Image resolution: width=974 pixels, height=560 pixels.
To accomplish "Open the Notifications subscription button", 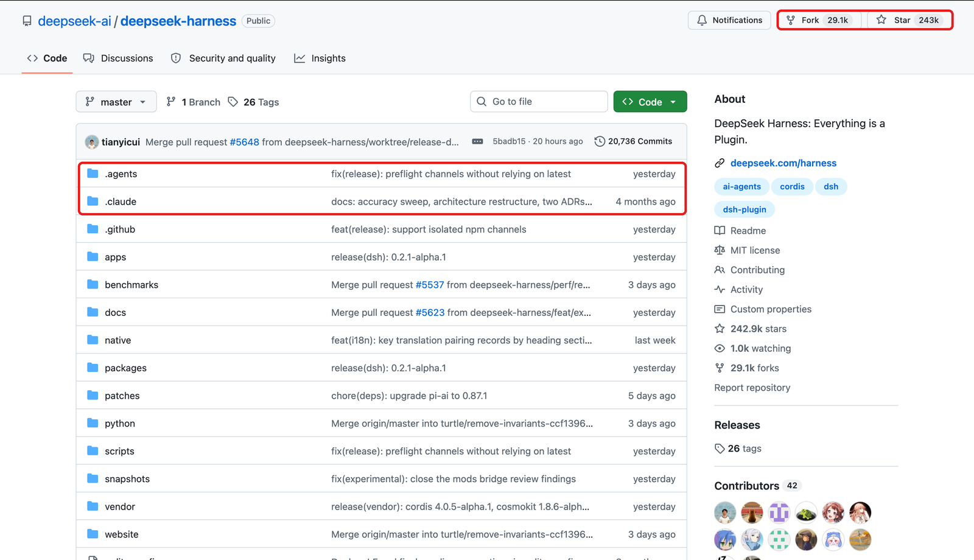I will pos(729,20).
